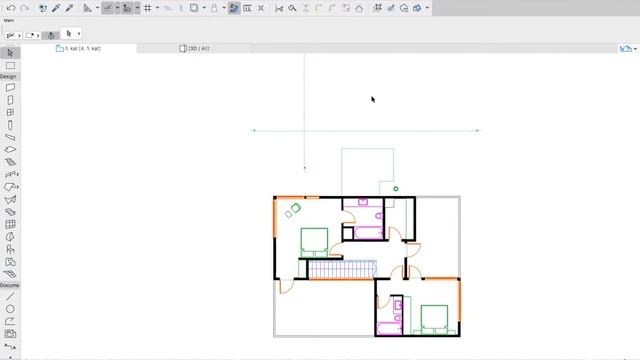Viewport: 640px width, 360px height.
Task: Select the Column tool
Action: click(10, 125)
